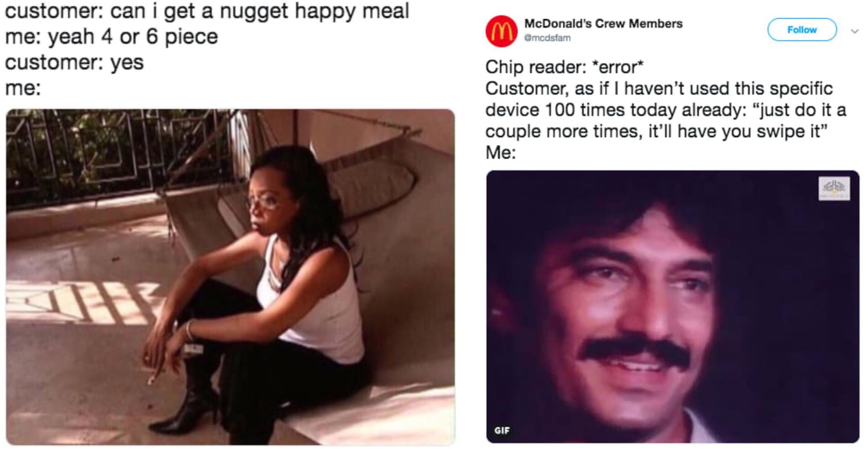The width and height of the screenshot is (868, 454).
Task: Click the watermark logo on the GIF
Action: pyautogui.click(x=834, y=189)
